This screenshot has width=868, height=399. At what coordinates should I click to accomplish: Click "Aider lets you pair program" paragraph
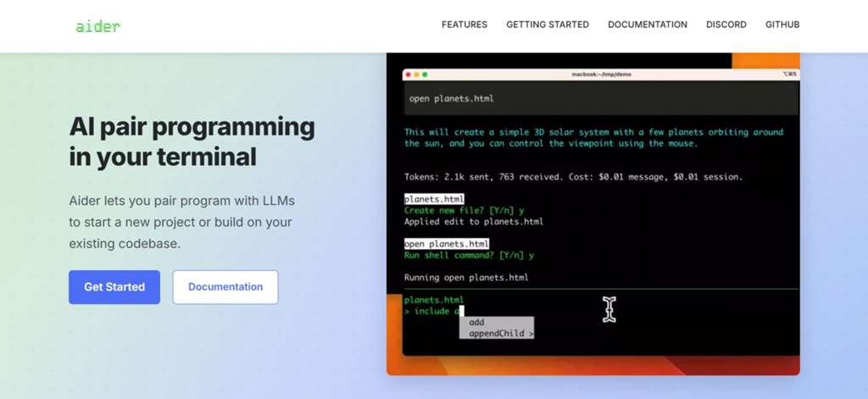182,222
